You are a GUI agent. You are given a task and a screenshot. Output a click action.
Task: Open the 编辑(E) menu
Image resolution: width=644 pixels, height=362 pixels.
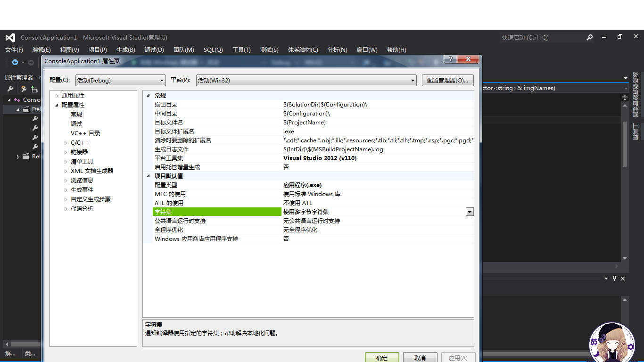41,50
